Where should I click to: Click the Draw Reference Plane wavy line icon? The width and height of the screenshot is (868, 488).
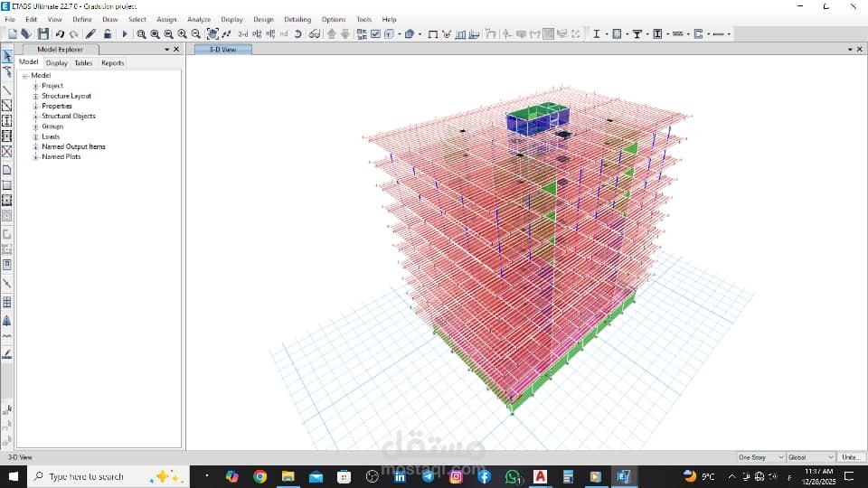coord(6,336)
